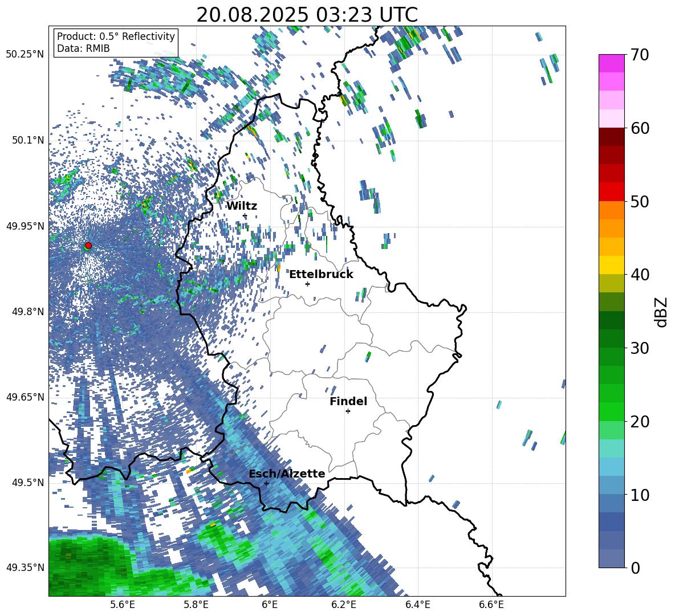Click the 0 colorbar tick label
675x616 pixels.
coord(635,568)
